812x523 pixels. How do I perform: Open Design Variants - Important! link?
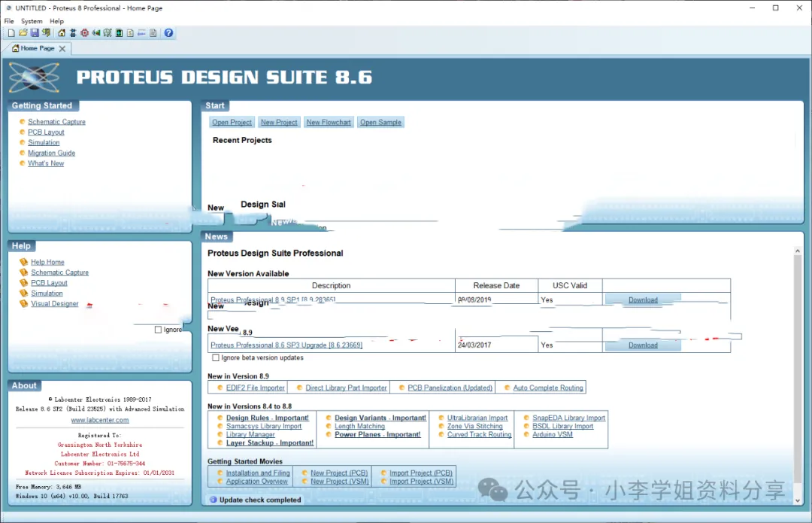click(380, 418)
